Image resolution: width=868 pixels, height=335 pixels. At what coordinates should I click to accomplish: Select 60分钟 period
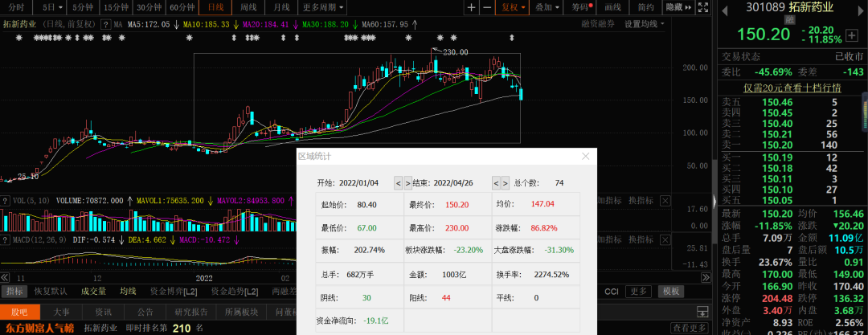[182, 8]
